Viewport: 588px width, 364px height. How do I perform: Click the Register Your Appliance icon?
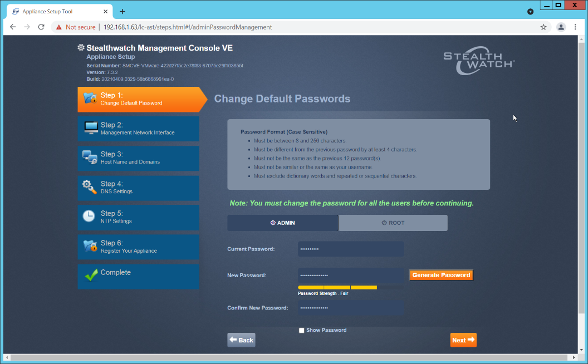(89, 247)
